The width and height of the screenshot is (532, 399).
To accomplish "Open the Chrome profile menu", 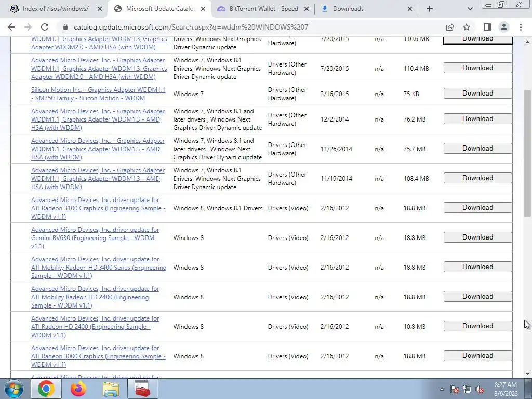I will 504,27.
